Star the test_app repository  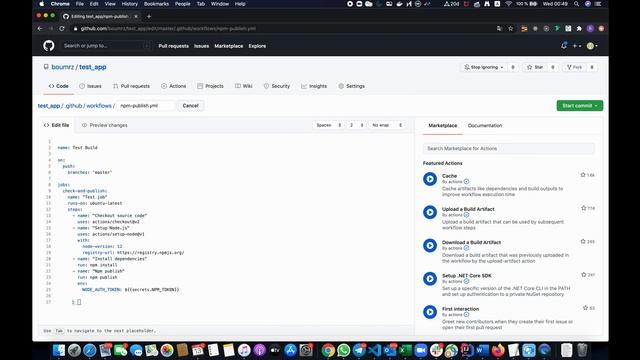click(535, 67)
